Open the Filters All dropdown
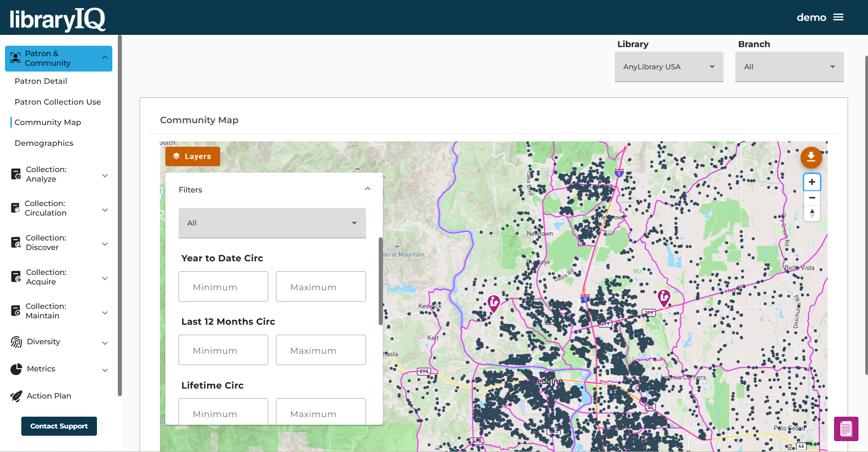868x452 pixels. 272,223
